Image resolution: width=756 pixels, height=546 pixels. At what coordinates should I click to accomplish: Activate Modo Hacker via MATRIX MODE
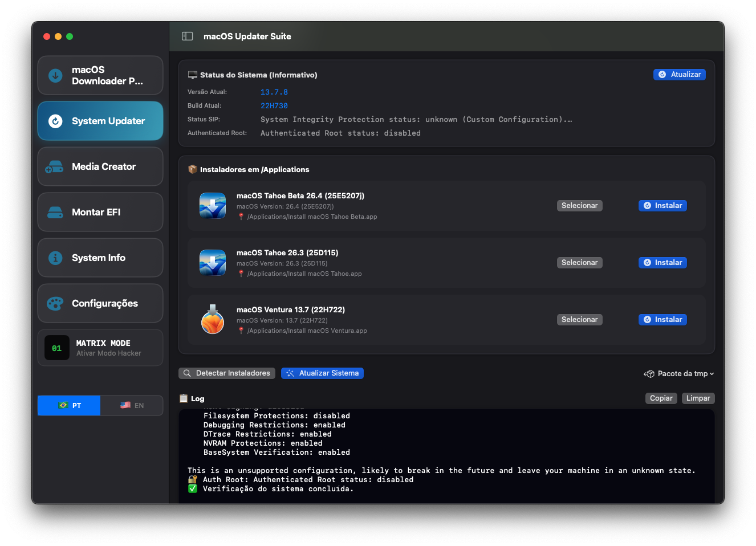[x=100, y=348]
